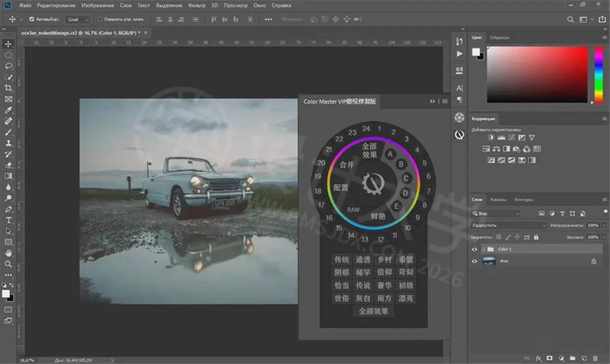Click the hue spectrum slider
The width and height of the screenshot is (610, 364).
599,74
